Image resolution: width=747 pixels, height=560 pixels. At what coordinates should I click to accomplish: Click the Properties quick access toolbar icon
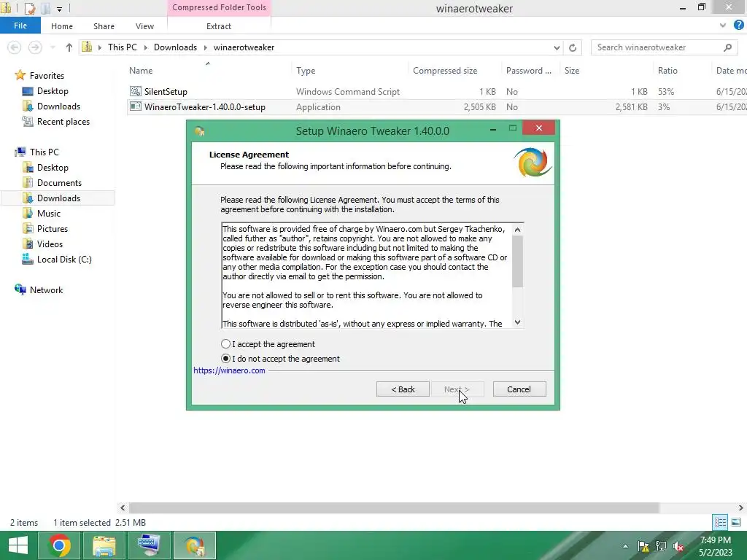point(30,8)
